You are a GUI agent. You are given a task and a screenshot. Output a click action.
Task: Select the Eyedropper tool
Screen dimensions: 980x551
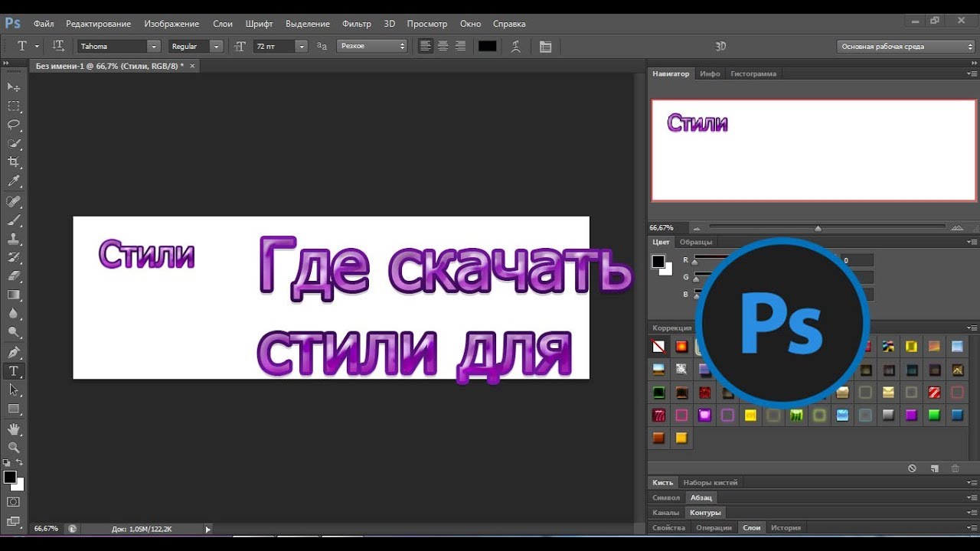coord(14,181)
